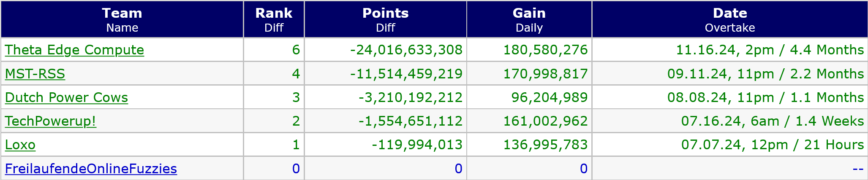Click the MST-RSS team link
Screen dimensions: 868x180
coord(35,74)
